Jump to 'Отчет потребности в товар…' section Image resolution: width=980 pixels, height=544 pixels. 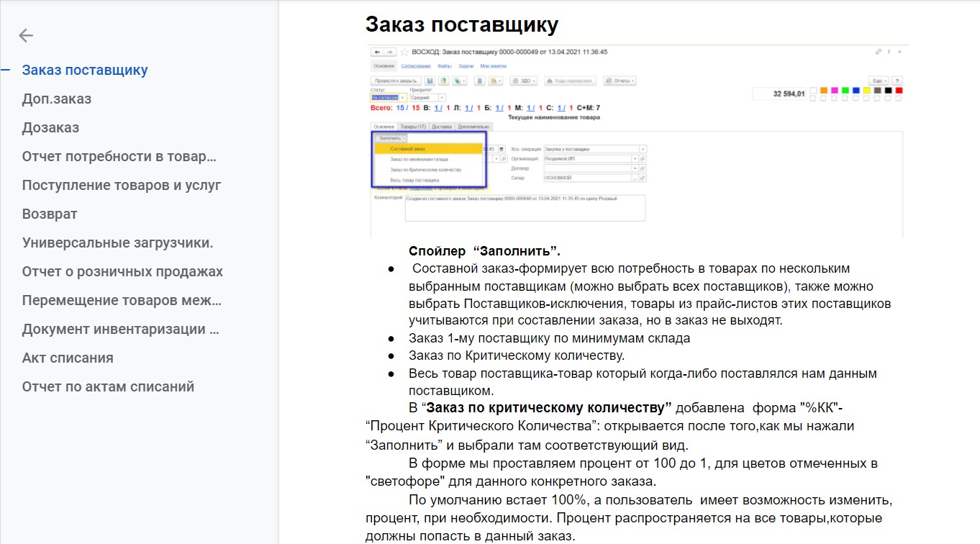coord(119,156)
